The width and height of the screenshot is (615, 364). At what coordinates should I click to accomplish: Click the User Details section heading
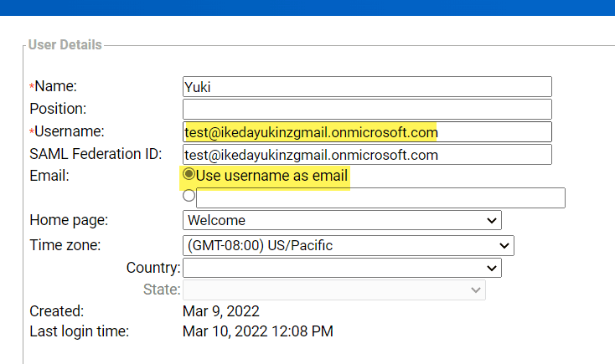point(65,44)
